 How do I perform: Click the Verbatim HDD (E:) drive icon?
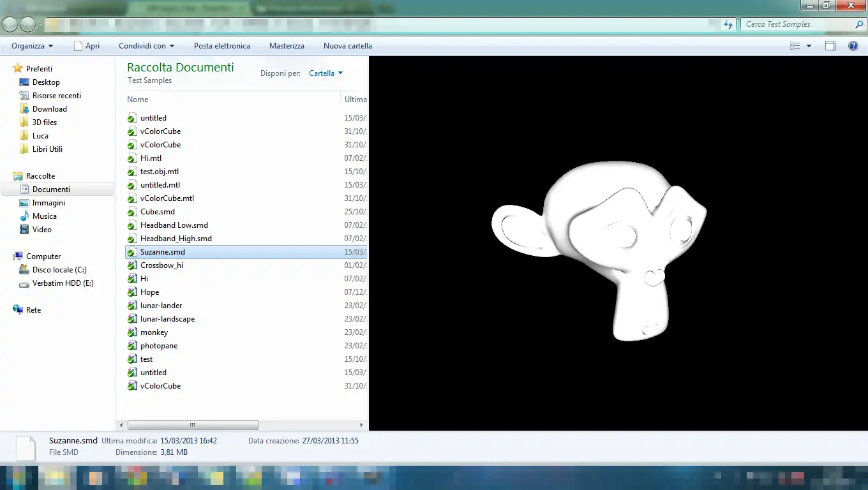pyautogui.click(x=24, y=283)
